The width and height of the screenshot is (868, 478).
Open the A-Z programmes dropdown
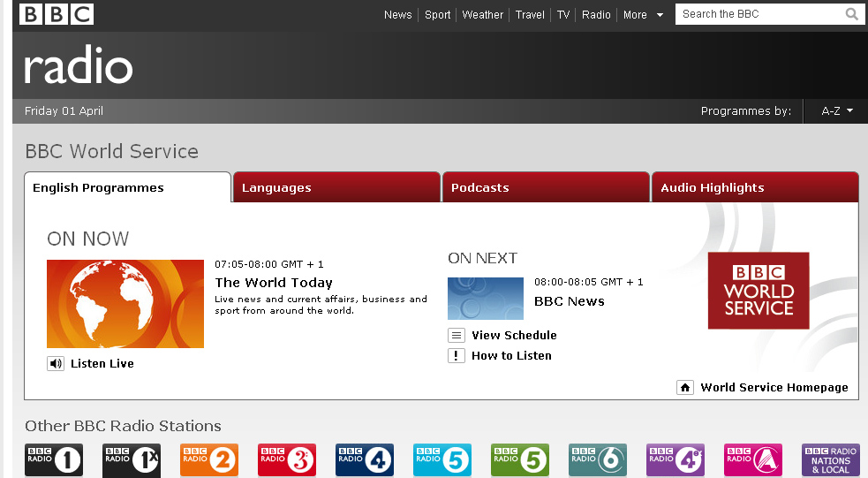coord(836,110)
